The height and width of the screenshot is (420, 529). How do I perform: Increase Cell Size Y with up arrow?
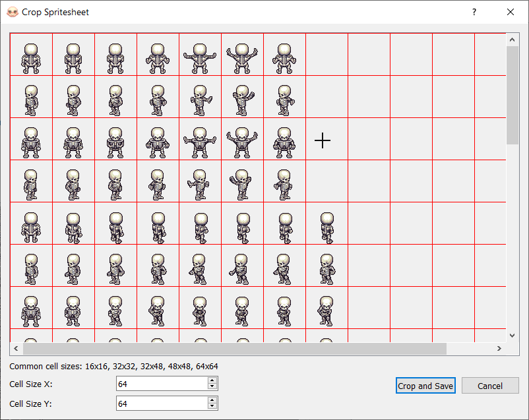coord(212,400)
